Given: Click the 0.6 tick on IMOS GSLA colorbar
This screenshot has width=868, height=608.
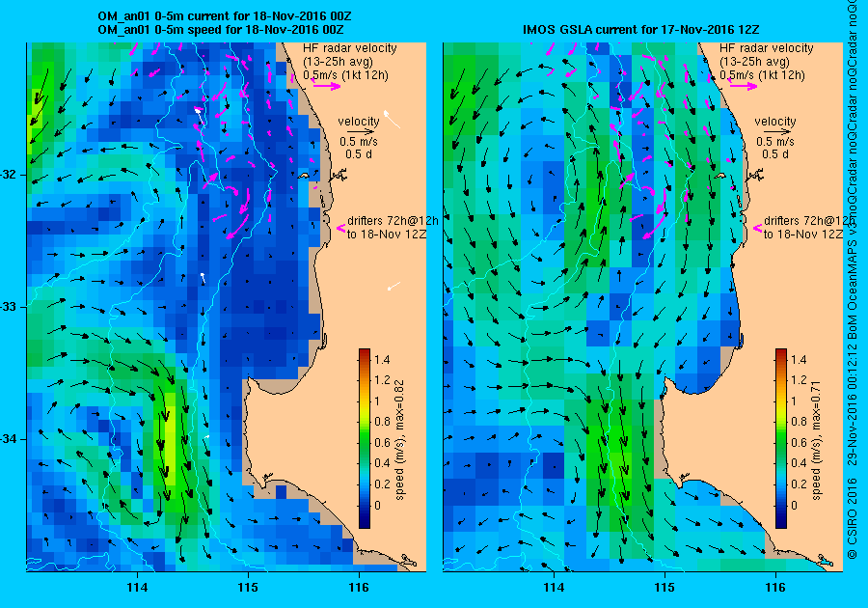Looking at the screenshot, I should click(799, 442).
